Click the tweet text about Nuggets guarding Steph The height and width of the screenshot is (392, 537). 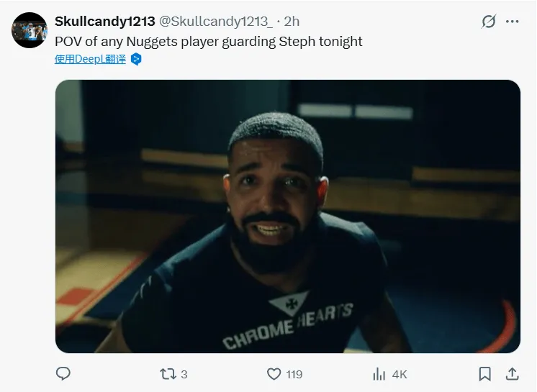coord(209,41)
